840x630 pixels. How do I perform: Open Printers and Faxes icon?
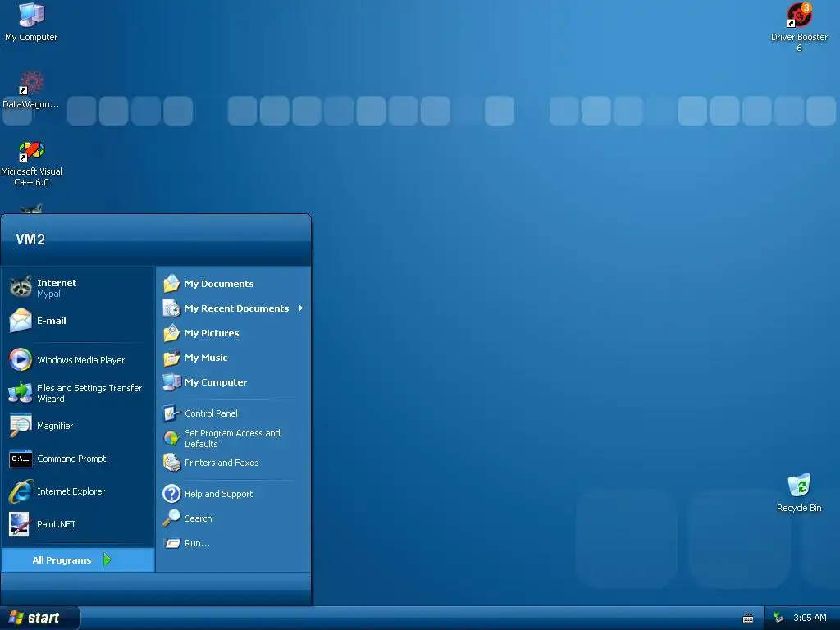(x=171, y=463)
